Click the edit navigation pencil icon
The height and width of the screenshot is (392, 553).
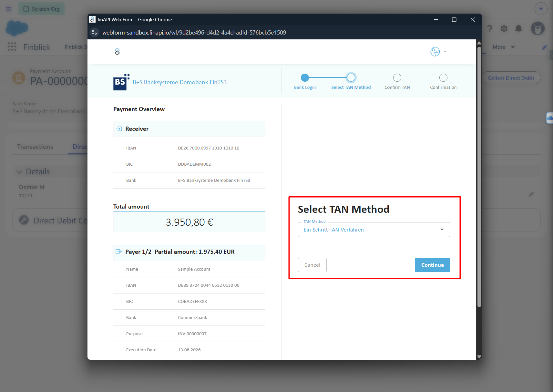[544, 47]
